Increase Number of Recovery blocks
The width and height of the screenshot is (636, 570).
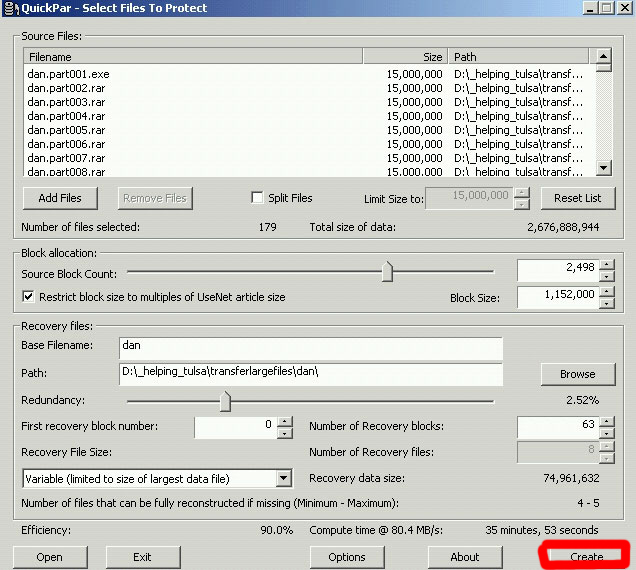click(x=606, y=422)
